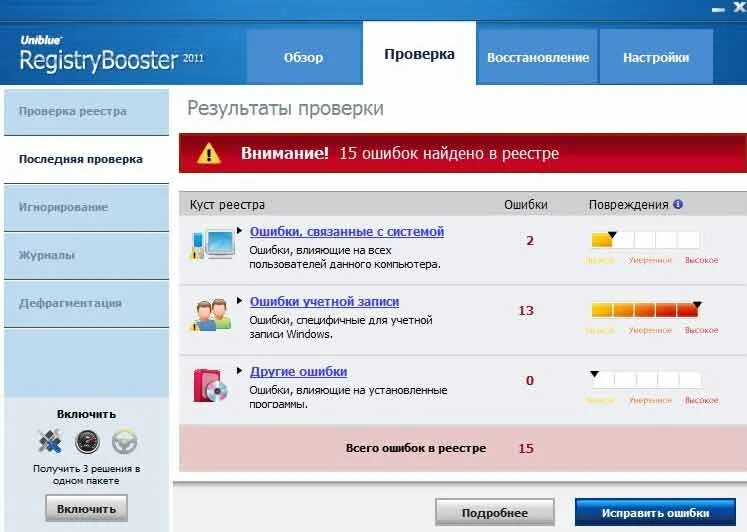The height and width of the screenshot is (532, 747).
Task: Click the error count 2 for system errors
Action: [x=530, y=241]
